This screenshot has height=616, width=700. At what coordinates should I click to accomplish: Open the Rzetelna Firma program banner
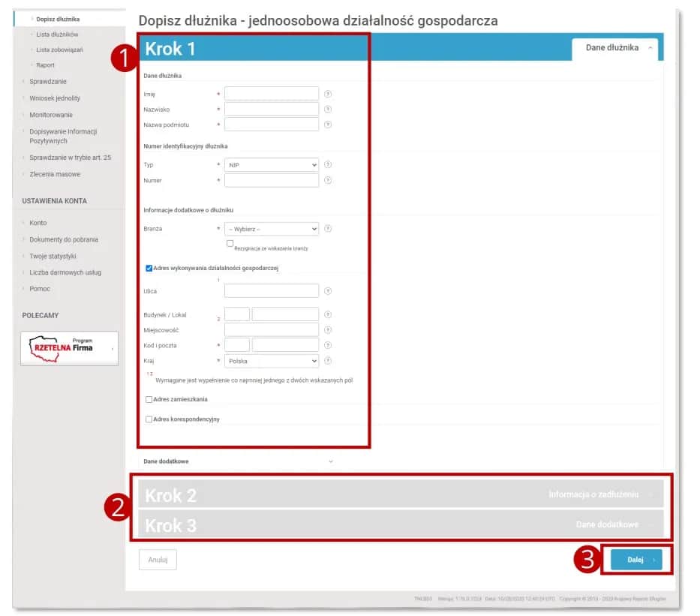click(x=69, y=348)
